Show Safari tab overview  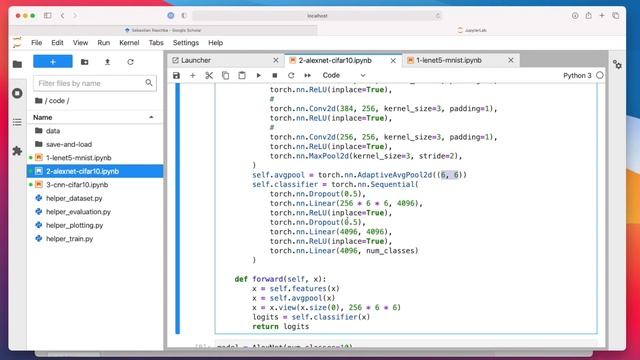pyautogui.click(x=616, y=16)
